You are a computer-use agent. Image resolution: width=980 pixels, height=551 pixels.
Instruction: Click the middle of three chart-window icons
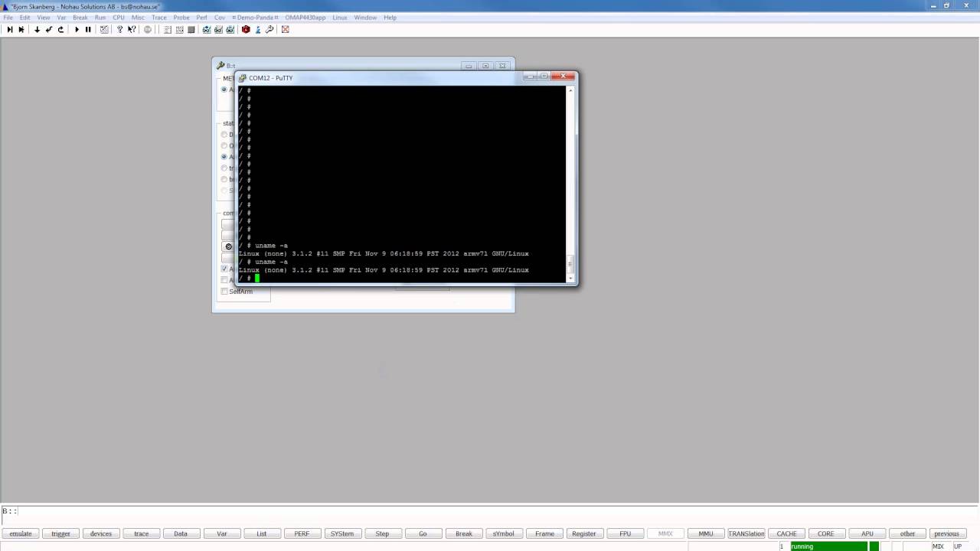[x=218, y=29]
